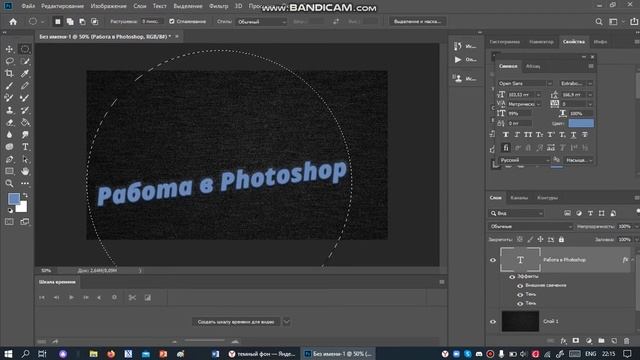This screenshot has height=360, width=640.
Task: Click Создать шкалу времени для видео button
Action: coord(236,322)
